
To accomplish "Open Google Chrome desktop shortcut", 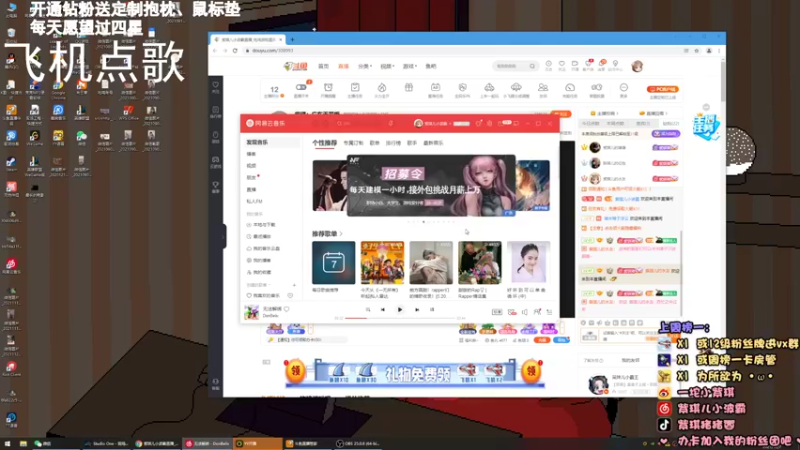I will tap(58, 89).
